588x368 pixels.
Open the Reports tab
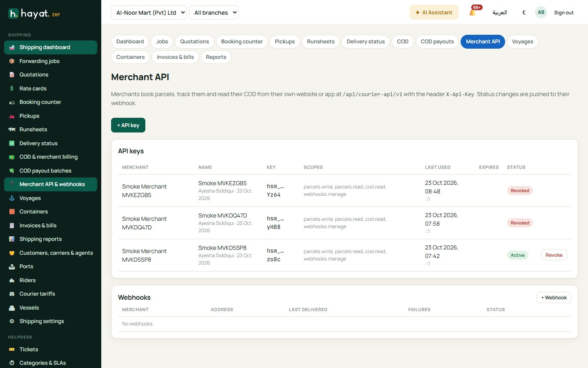tap(216, 57)
